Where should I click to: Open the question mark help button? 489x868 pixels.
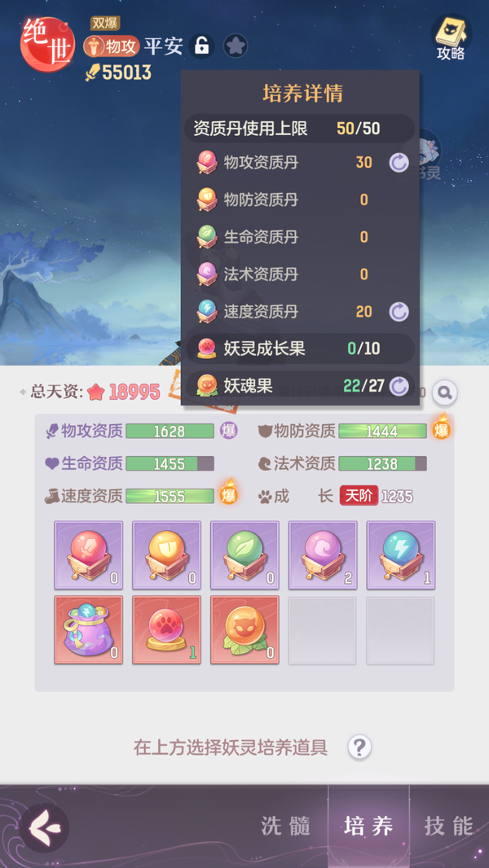(359, 747)
